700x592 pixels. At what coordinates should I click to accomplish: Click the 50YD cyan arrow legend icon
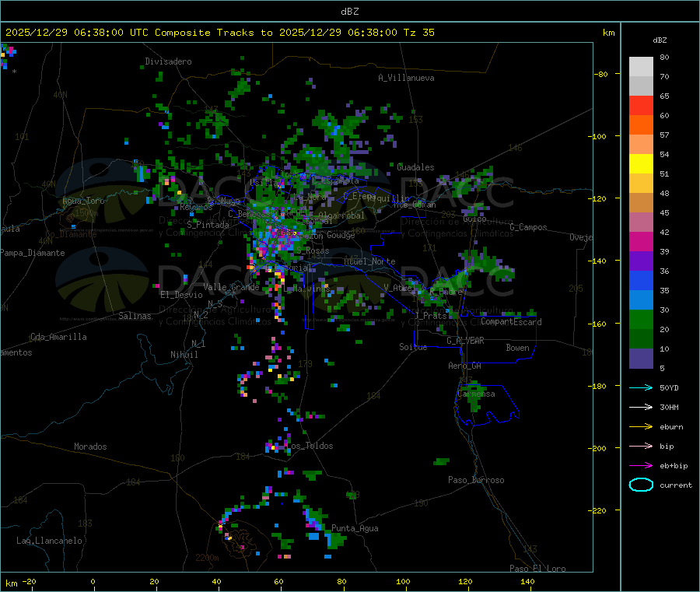pos(641,387)
